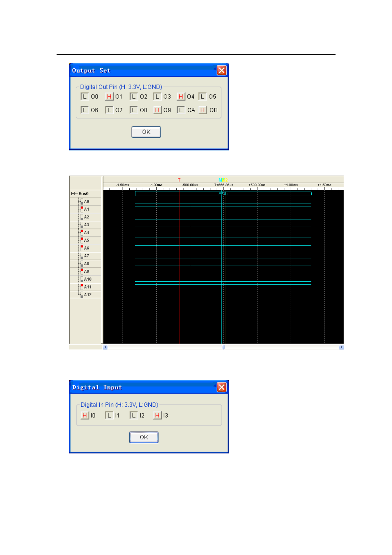Click the -1.50ms ruler label
Viewport: 392px width, 555px height.
point(122,185)
